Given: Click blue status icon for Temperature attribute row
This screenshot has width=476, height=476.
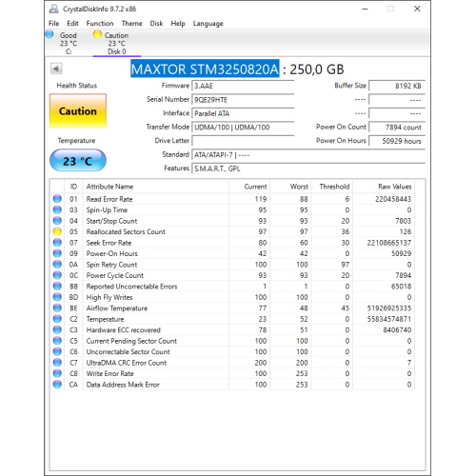Looking at the screenshot, I should click(57, 319).
